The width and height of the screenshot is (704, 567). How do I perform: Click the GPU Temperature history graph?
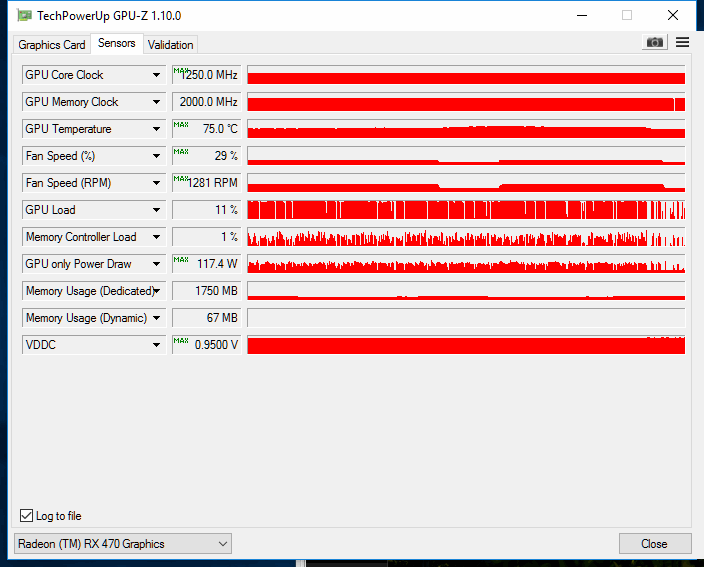(466, 129)
